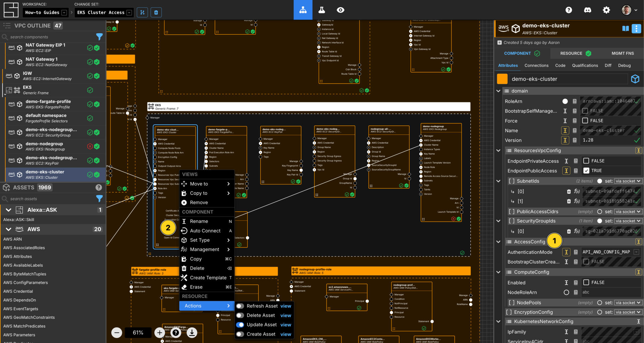Open the diagram modeling view
The width and height of the screenshot is (644, 343).
coord(303,10)
